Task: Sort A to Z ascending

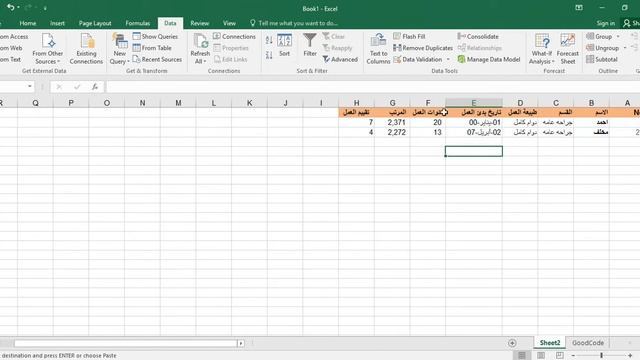Action: point(269,40)
